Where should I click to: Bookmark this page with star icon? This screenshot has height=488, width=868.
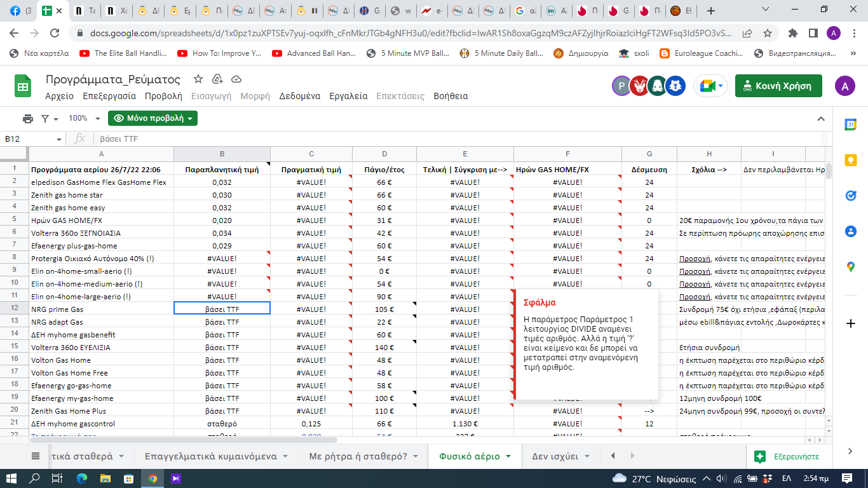tap(768, 33)
